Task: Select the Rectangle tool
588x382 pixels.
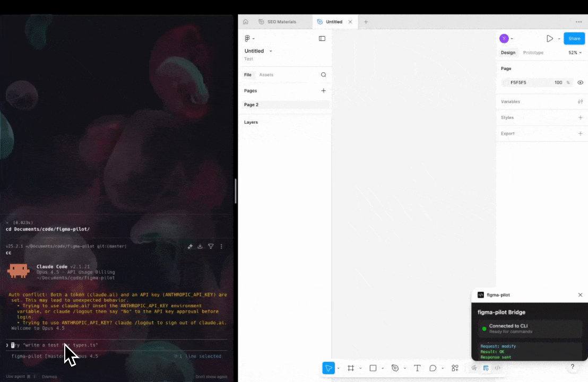Action: pyautogui.click(x=373, y=368)
